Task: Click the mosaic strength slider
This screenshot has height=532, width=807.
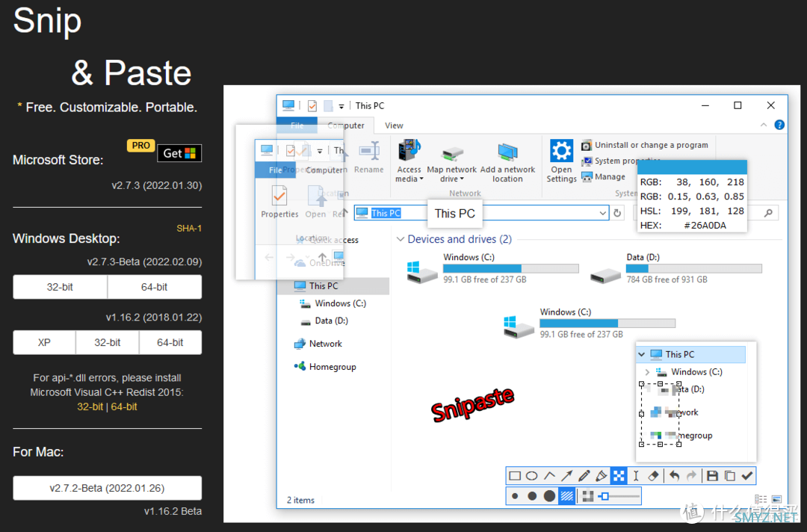Action: [x=619, y=496]
